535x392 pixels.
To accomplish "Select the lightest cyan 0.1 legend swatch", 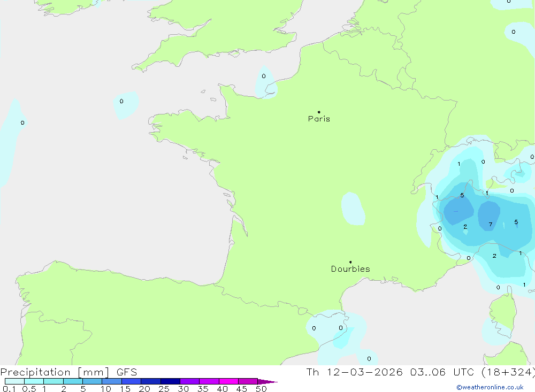I will tap(14, 381).
